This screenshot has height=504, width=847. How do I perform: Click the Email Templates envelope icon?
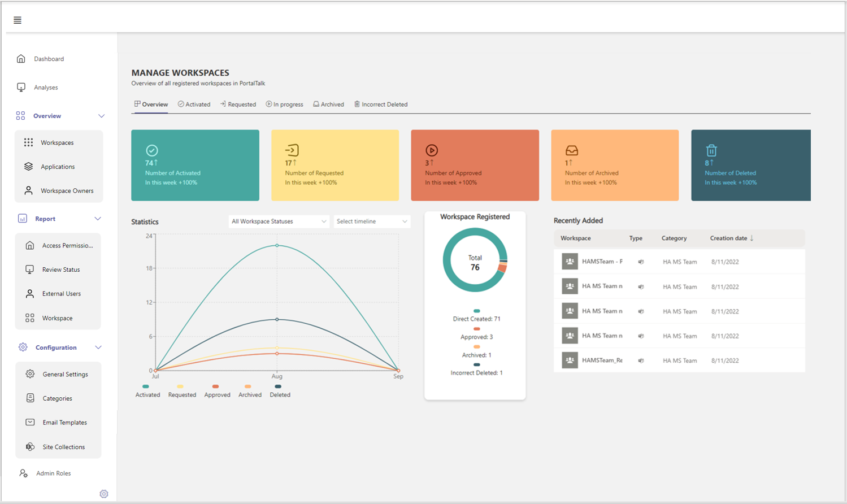pyautogui.click(x=30, y=423)
